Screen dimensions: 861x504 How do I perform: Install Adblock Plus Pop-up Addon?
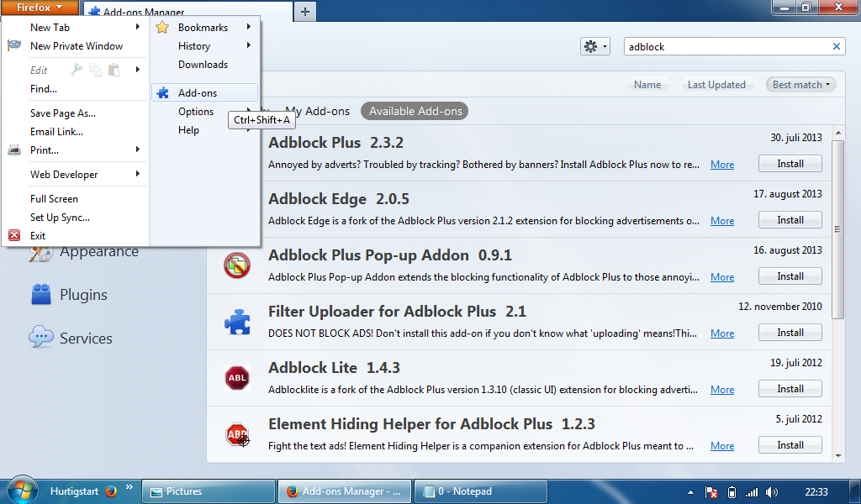point(790,276)
